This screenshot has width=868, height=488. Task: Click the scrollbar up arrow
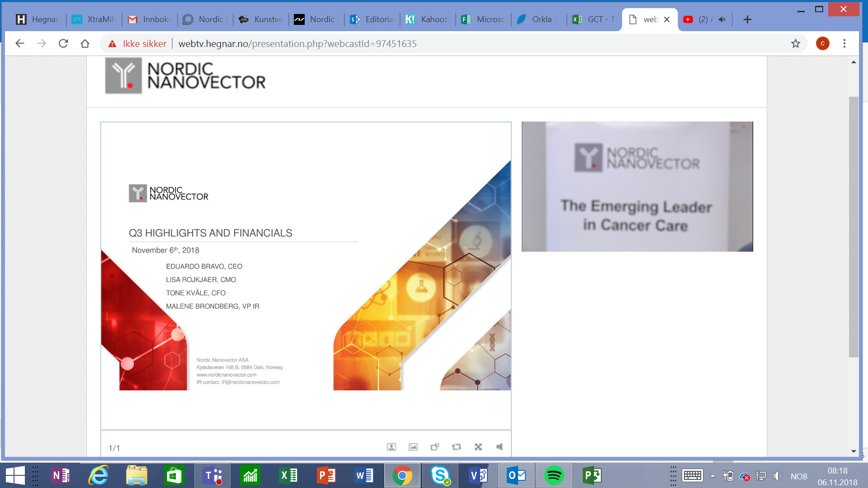click(x=854, y=62)
